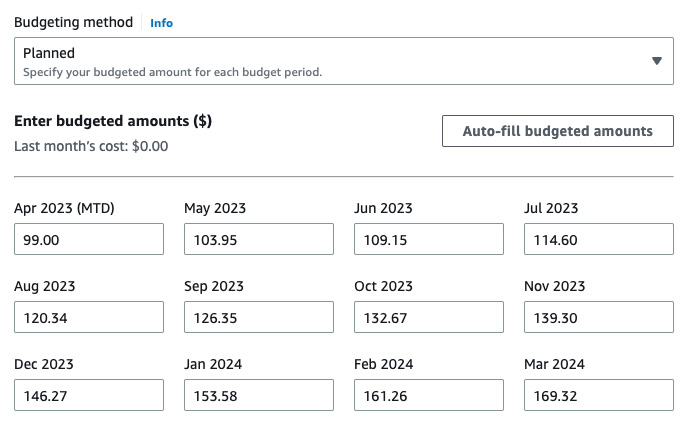The width and height of the screenshot is (688, 425).
Task: Select the Aug 2023 amount input
Action: pyautogui.click(x=89, y=317)
